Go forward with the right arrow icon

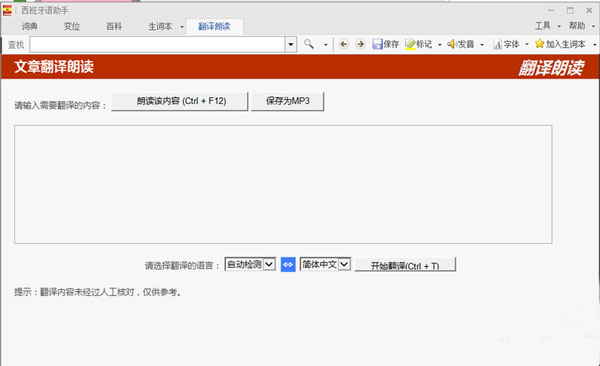coord(360,44)
